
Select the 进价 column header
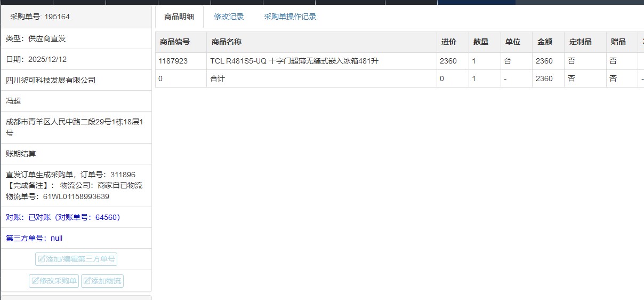[x=448, y=42]
